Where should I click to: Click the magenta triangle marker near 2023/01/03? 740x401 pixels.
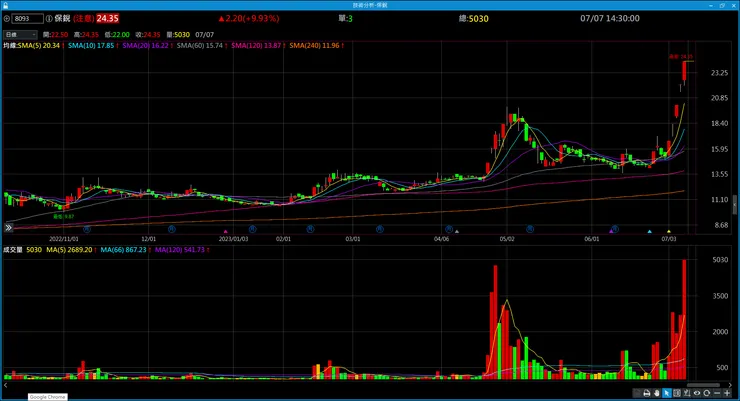[x=226, y=232]
